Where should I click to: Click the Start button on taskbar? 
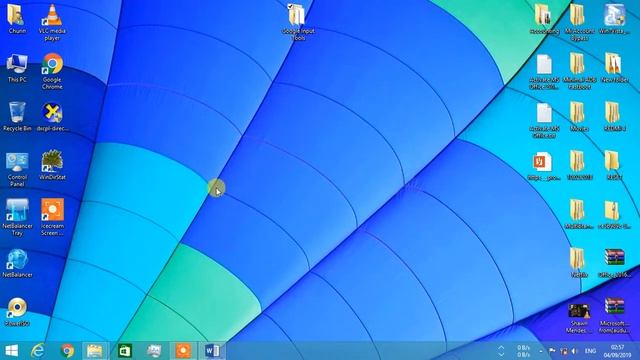tap(11, 351)
